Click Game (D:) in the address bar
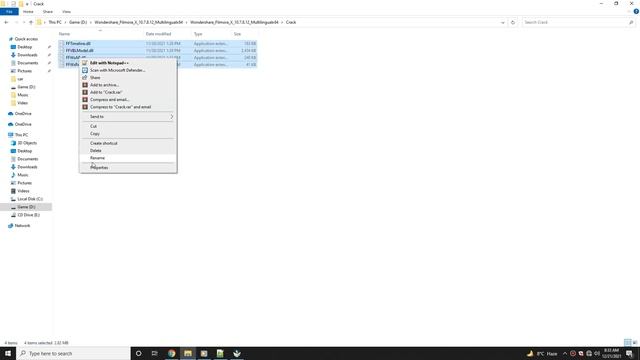This screenshot has width=640, height=360. [78, 22]
